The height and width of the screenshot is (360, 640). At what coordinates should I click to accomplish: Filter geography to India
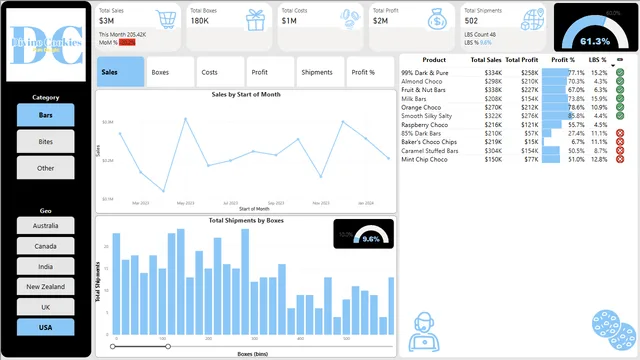click(46, 267)
